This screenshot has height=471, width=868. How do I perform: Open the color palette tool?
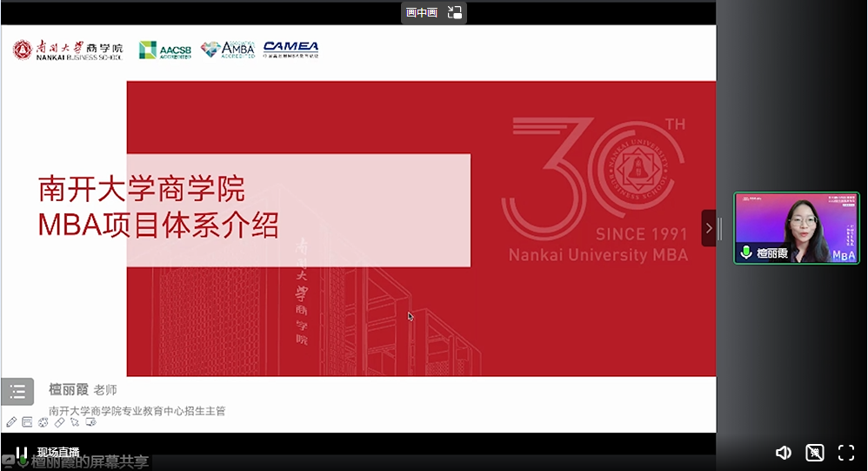tap(43, 422)
